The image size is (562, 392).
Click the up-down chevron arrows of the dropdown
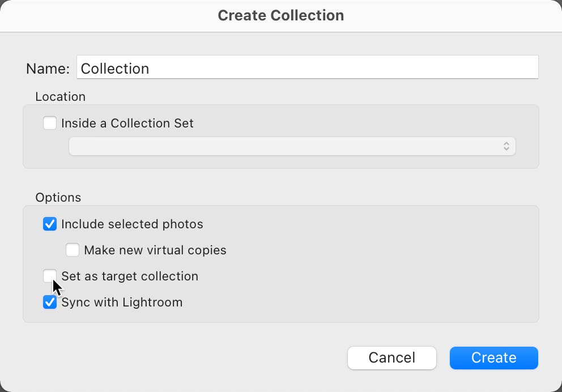point(506,146)
